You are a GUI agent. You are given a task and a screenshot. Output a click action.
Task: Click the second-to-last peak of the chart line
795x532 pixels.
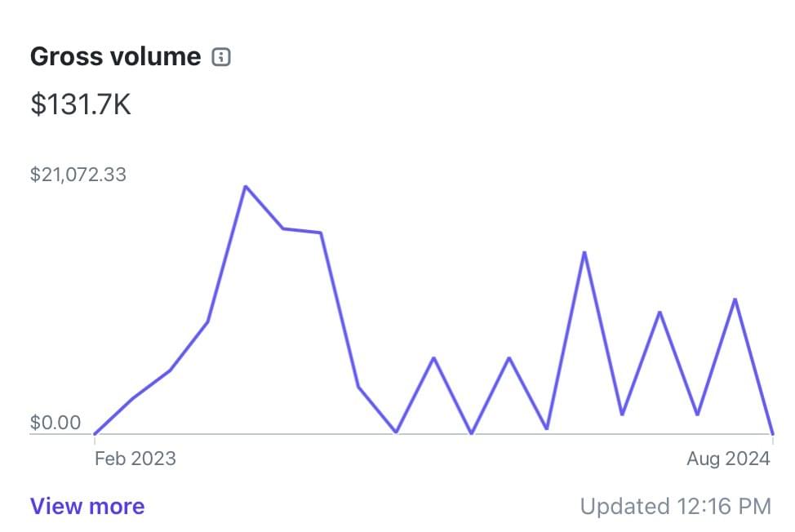(x=660, y=312)
